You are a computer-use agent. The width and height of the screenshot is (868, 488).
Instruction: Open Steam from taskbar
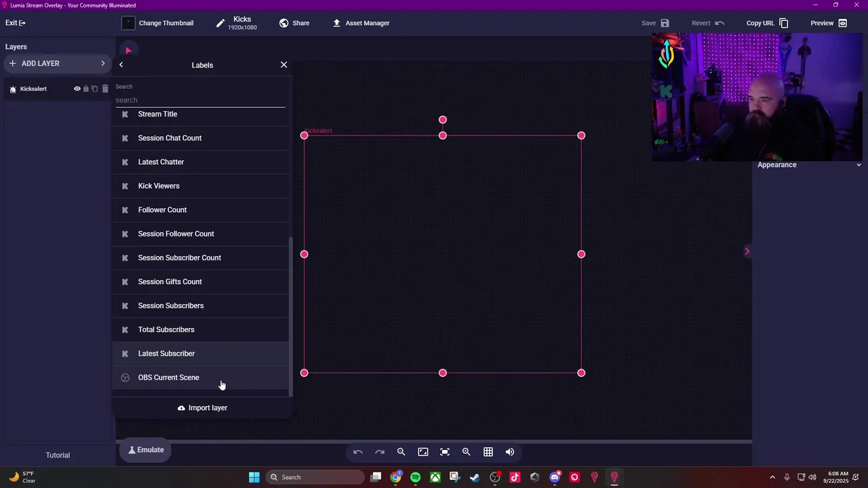[475, 477]
